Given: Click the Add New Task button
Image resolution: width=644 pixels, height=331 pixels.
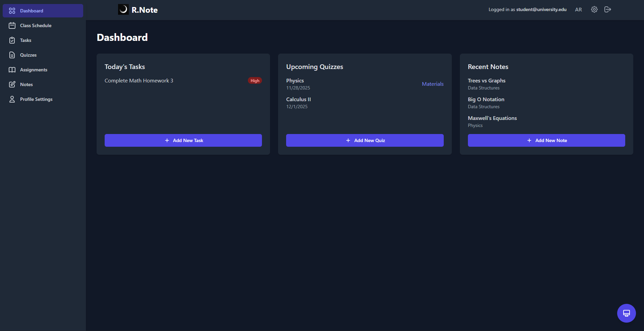Looking at the screenshot, I should [x=183, y=140].
